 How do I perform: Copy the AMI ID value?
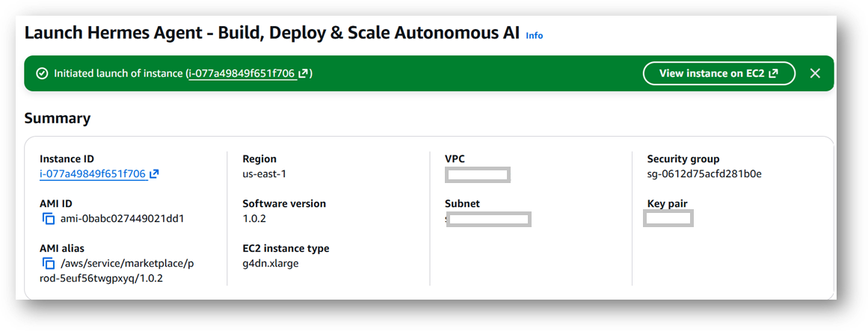click(49, 219)
